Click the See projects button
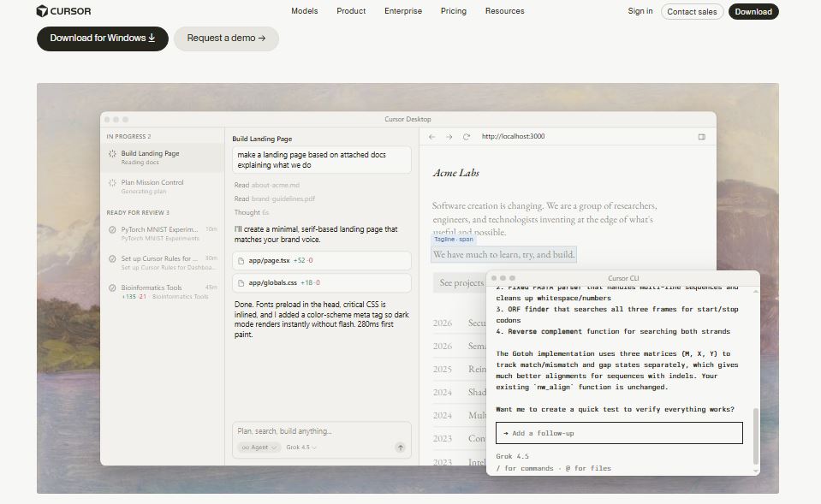This screenshot has height=504, width=821. pos(460,283)
